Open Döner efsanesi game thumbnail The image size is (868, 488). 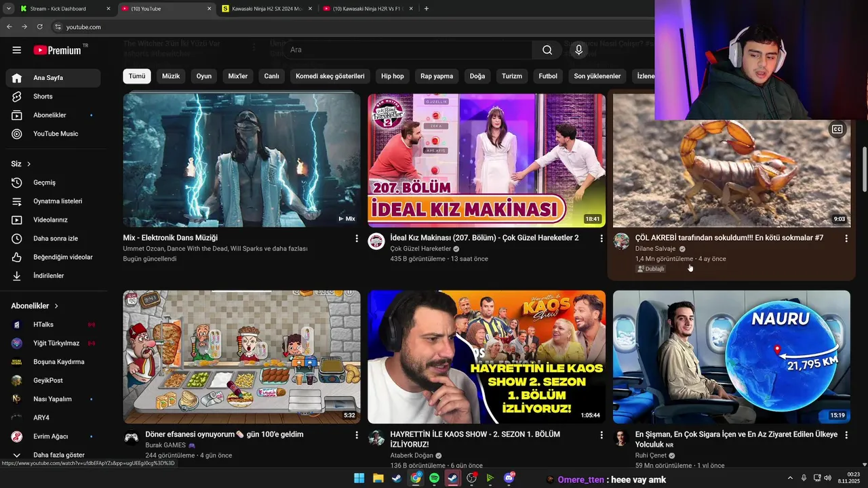[241, 357]
